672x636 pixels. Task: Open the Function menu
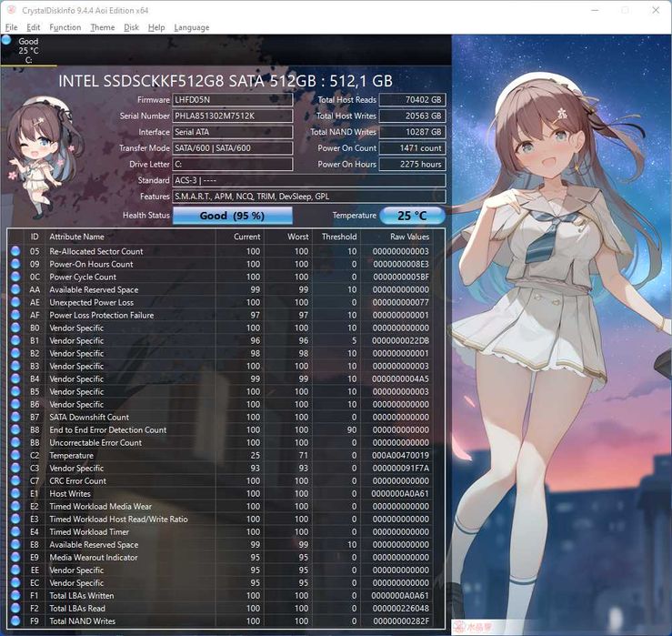coord(65,27)
